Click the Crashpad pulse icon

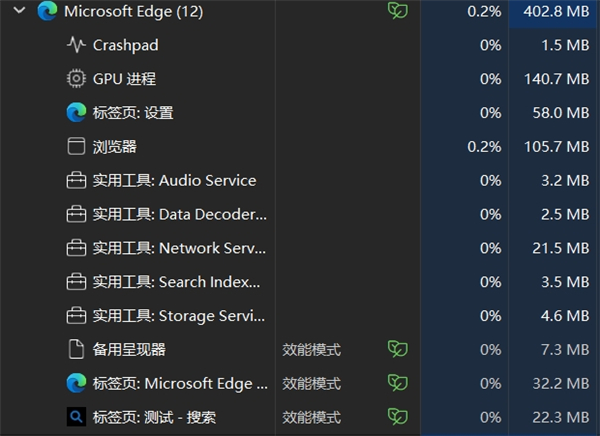[76, 45]
